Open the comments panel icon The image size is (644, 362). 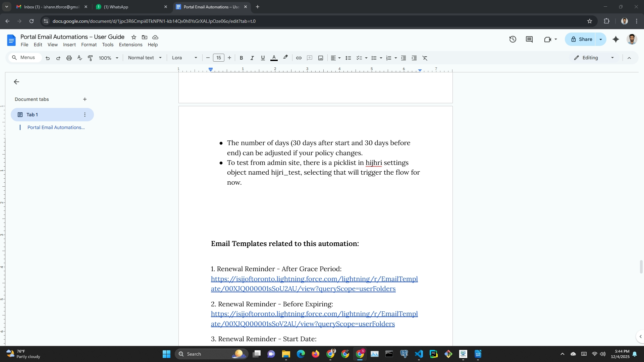point(529,39)
